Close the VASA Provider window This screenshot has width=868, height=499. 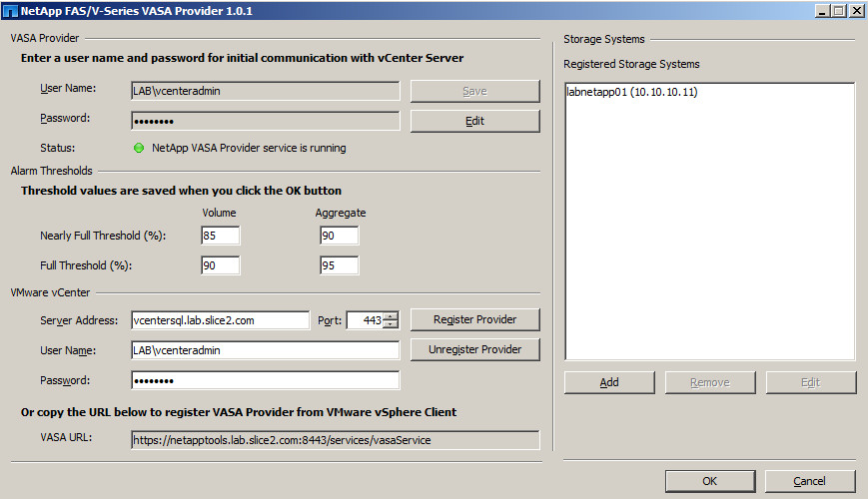[x=857, y=11]
